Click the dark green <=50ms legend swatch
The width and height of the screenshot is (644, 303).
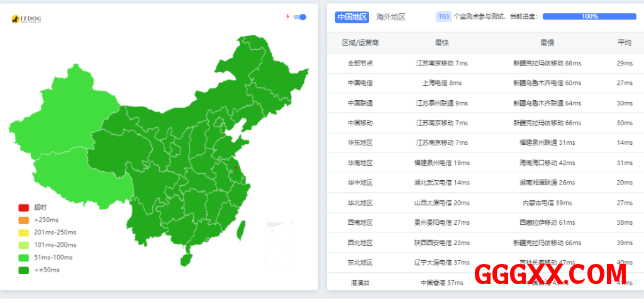pos(24,270)
